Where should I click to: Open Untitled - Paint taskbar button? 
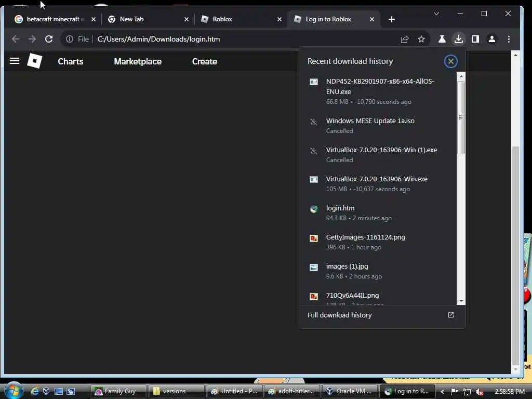tap(235, 391)
